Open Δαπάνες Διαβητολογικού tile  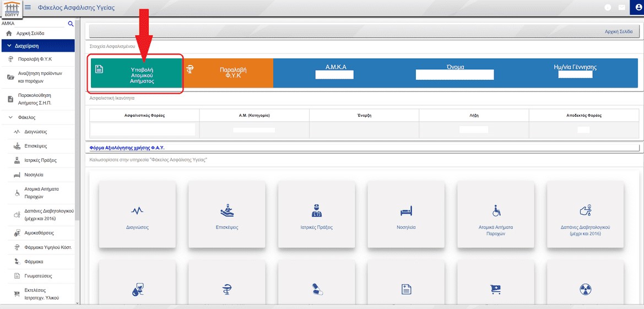pos(585,215)
